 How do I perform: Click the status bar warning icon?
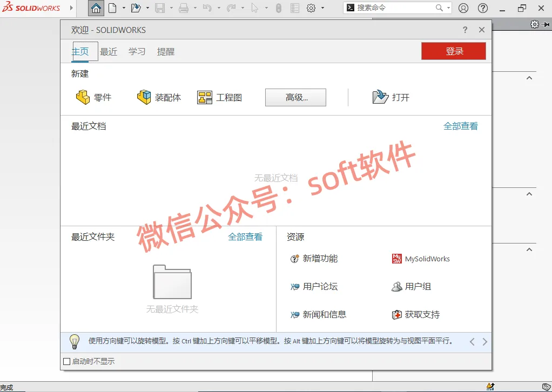[490, 387]
